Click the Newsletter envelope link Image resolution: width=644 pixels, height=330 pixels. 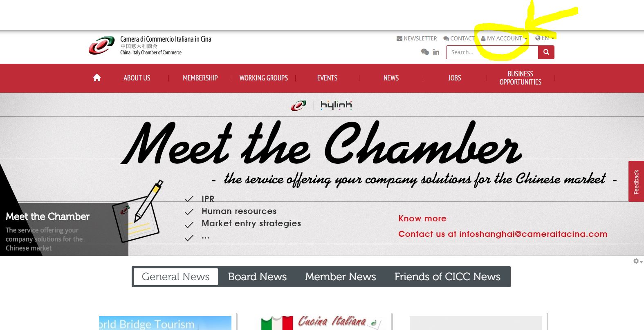coord(417,38)
